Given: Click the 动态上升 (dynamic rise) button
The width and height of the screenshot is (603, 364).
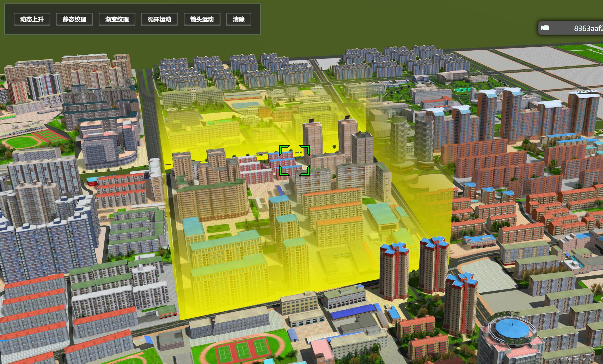Looking at the screenshot, I should pyautogui.click(x=32, y=20).
